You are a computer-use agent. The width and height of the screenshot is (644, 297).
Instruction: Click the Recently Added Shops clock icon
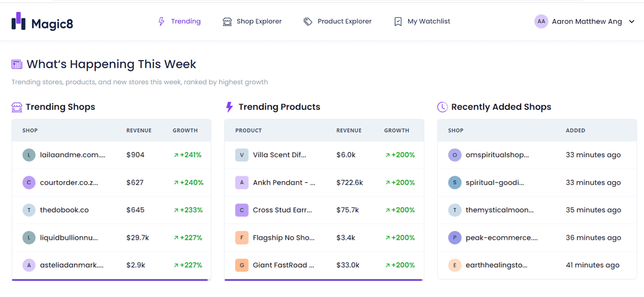(x=442, y=107)
